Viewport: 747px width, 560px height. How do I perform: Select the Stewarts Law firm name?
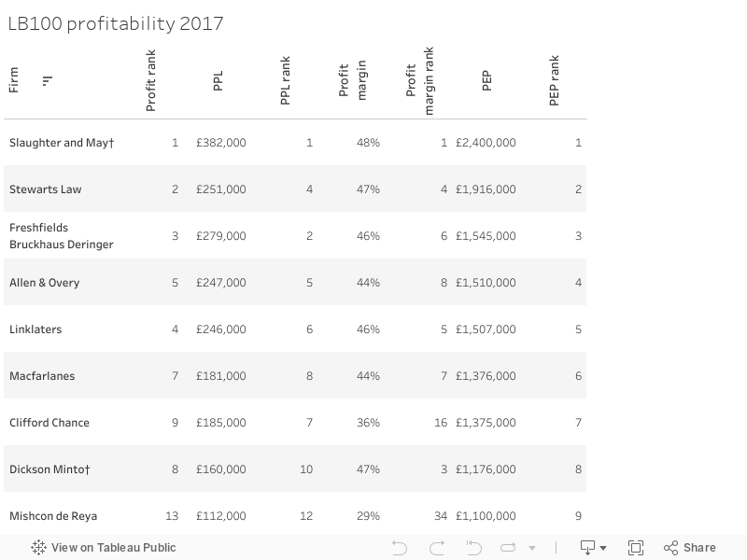(46, 189)
